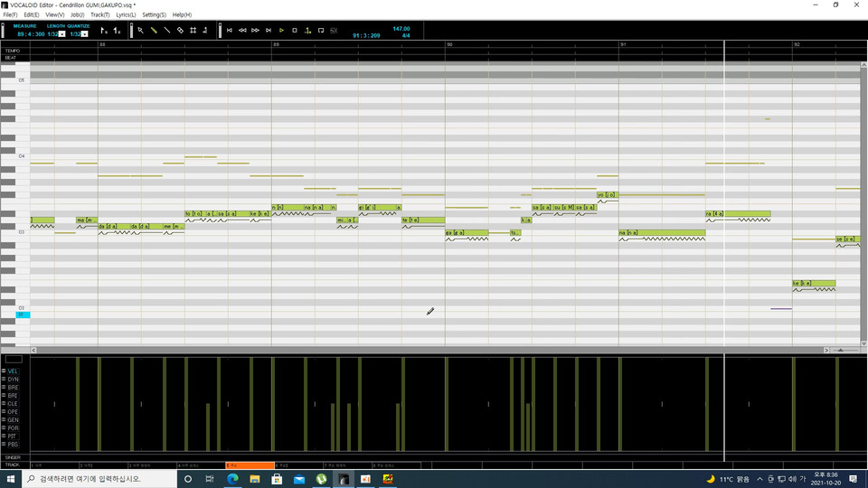Select GEN control parameter
Viewport: 868px width, 488px height.
pyautogui.click(x=13, y=420)
